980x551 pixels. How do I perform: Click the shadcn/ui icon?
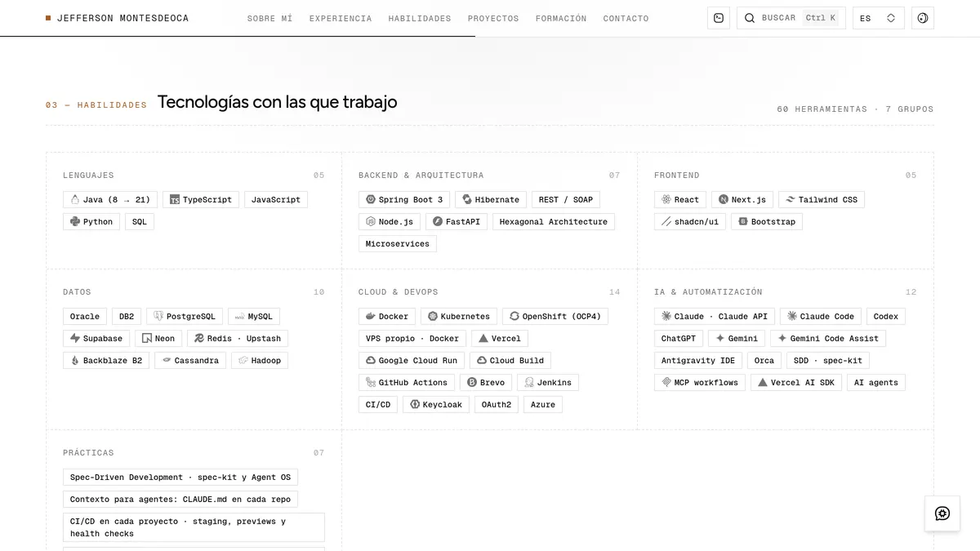click(666, 221)
